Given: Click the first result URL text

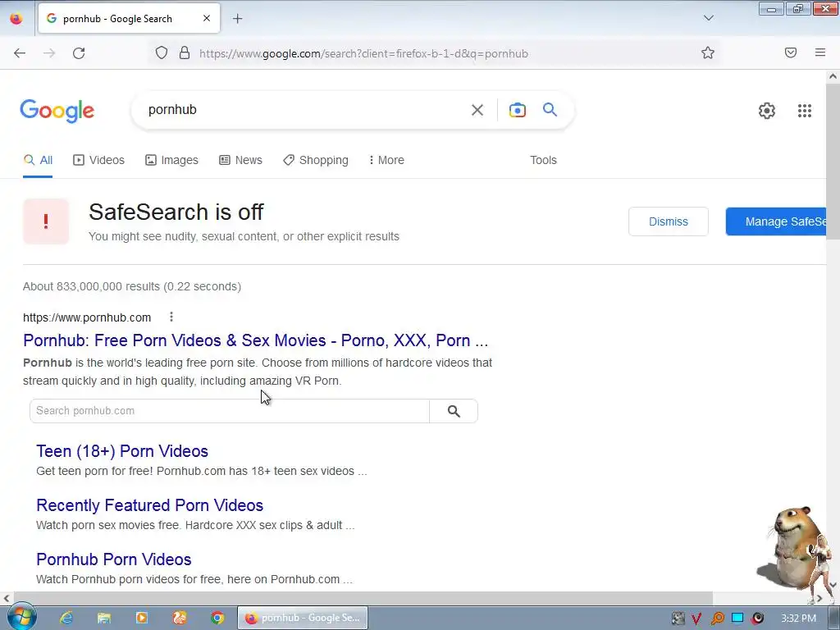Looking at the screenshot, I should coord(87,317).
